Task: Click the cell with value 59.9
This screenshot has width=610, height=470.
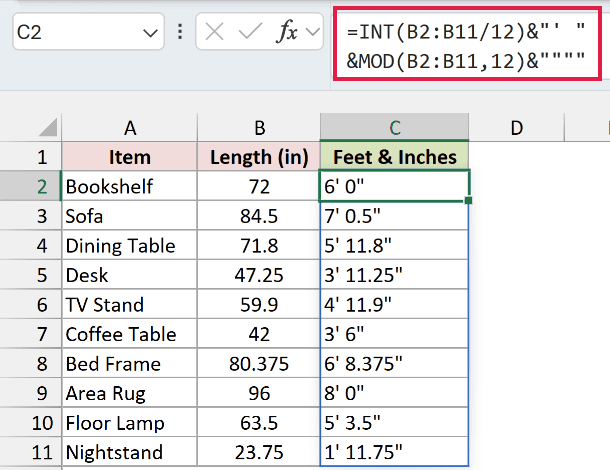Action: click(259, 305)
